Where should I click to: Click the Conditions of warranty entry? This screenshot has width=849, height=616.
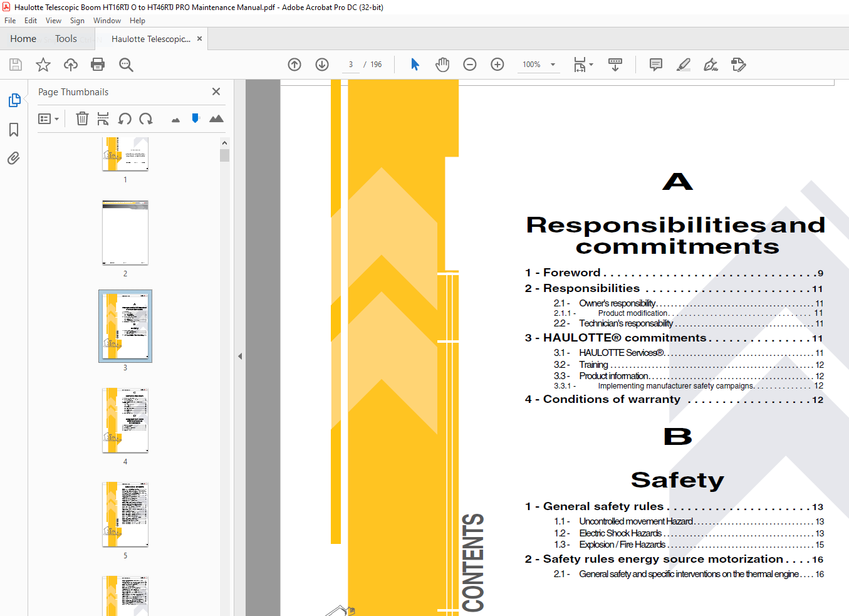pyautogui.click(x=674, y=399)
